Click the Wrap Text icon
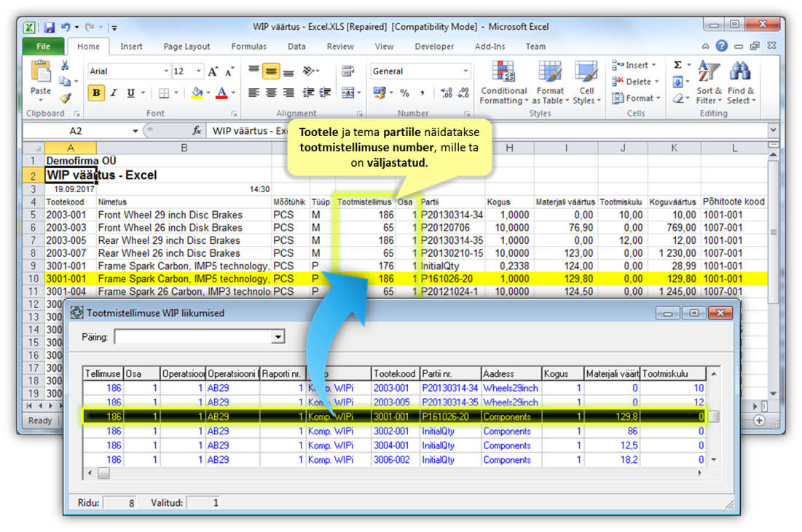This screenshot has height=532, width=802. tap(347, 71)
